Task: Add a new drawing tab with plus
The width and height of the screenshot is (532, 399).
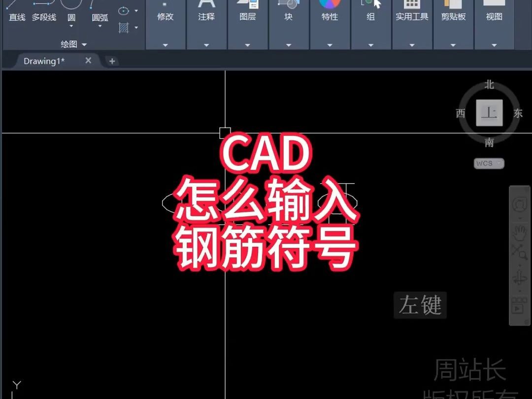Action: pos(112,61)
